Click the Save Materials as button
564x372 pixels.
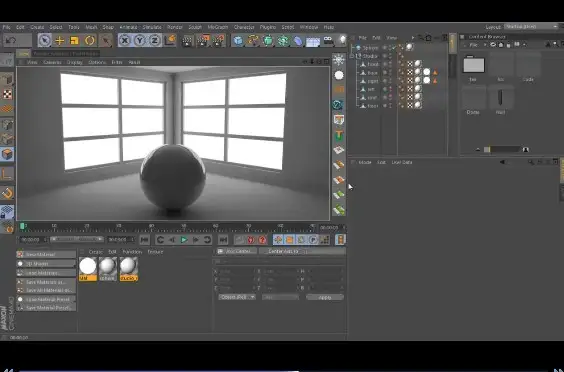[46, 282]
